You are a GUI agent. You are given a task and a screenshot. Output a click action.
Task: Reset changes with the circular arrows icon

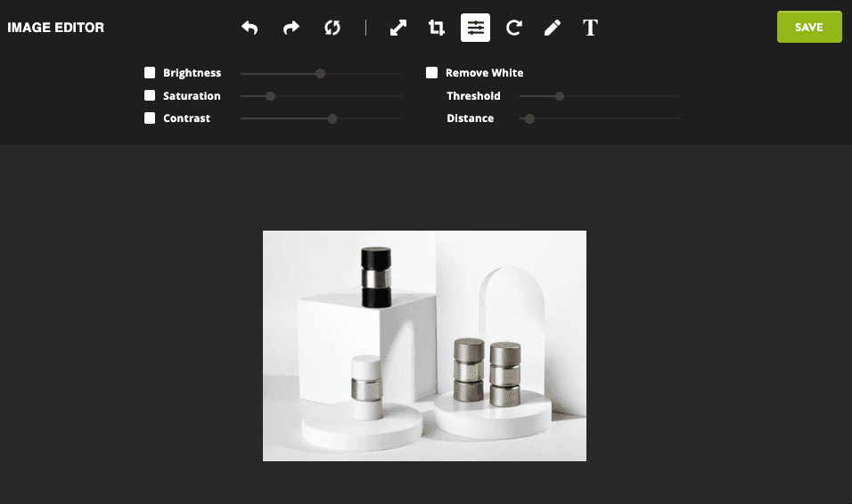(332, 28)
